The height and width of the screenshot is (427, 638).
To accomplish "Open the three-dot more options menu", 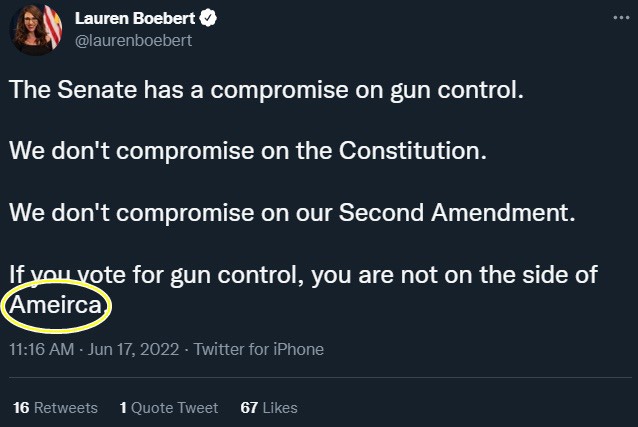I will pos(621,18).
